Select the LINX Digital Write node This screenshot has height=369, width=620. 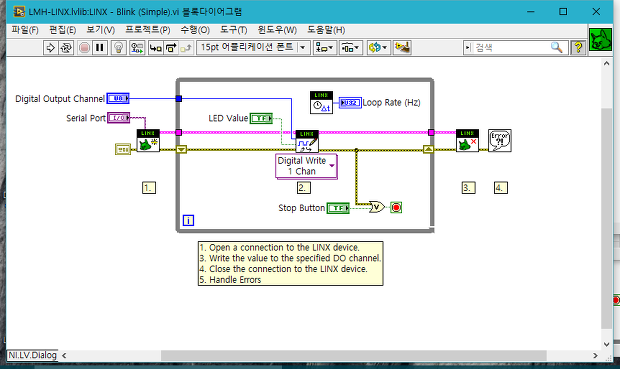(x=307, y=141)
